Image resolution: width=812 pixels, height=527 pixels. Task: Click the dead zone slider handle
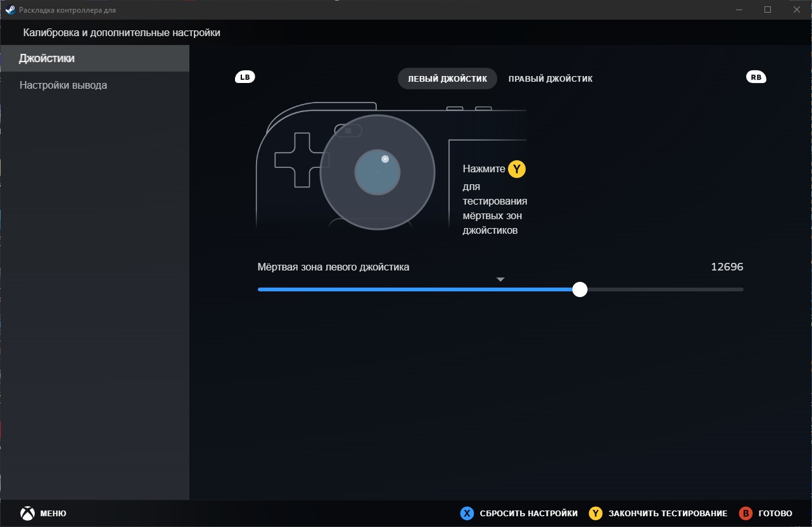coord(580,289)
